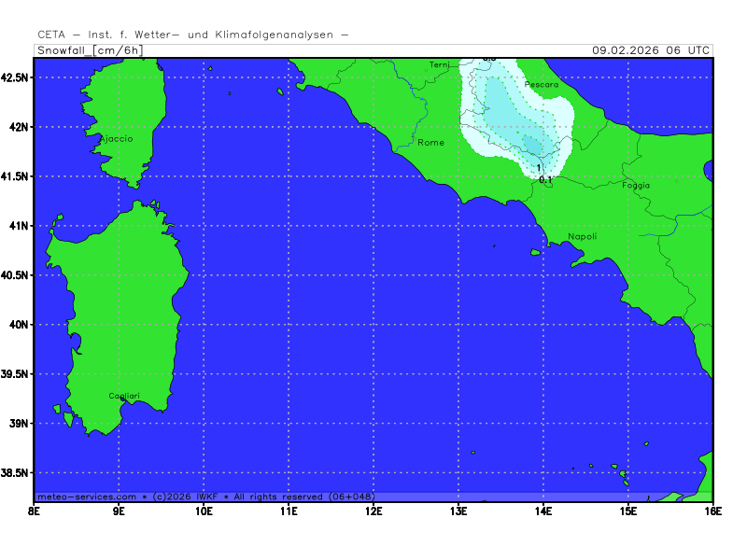The width and height of the screenshot is (747, 560).
Task: Click the 8E longitude axis label
Action: tap(35, 511)
